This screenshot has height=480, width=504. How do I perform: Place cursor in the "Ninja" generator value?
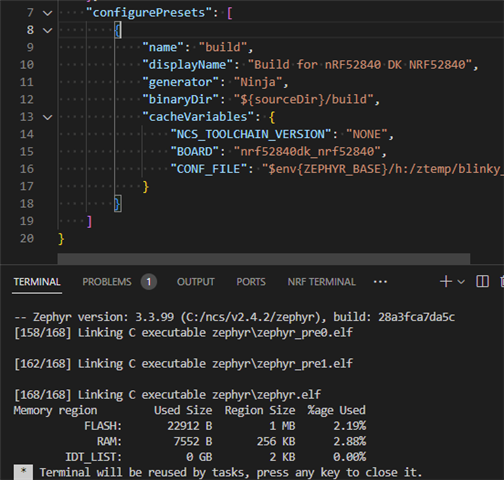coord(258,82)
